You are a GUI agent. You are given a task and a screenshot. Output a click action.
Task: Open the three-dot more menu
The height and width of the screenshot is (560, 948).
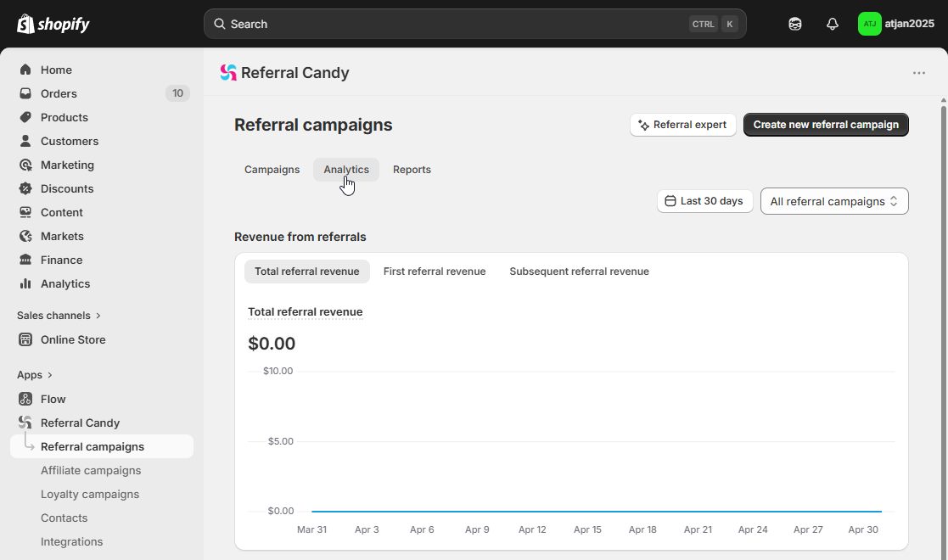[919, 73]
